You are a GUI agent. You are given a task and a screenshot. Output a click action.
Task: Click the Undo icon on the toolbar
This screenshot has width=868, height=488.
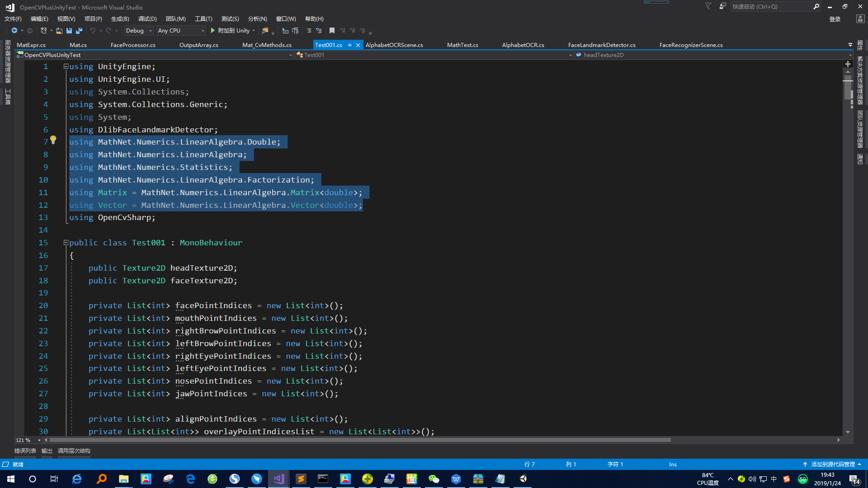coord(92,30)
